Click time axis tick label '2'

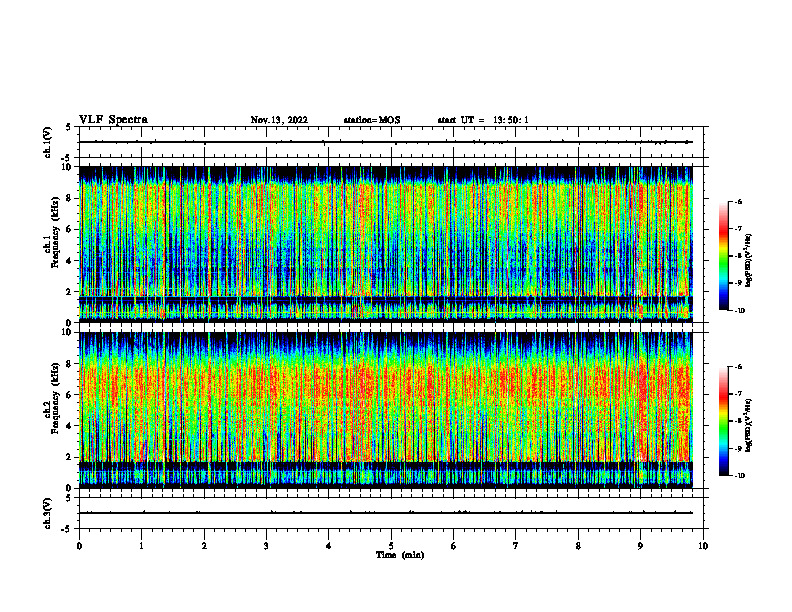(x=204, y=546)
